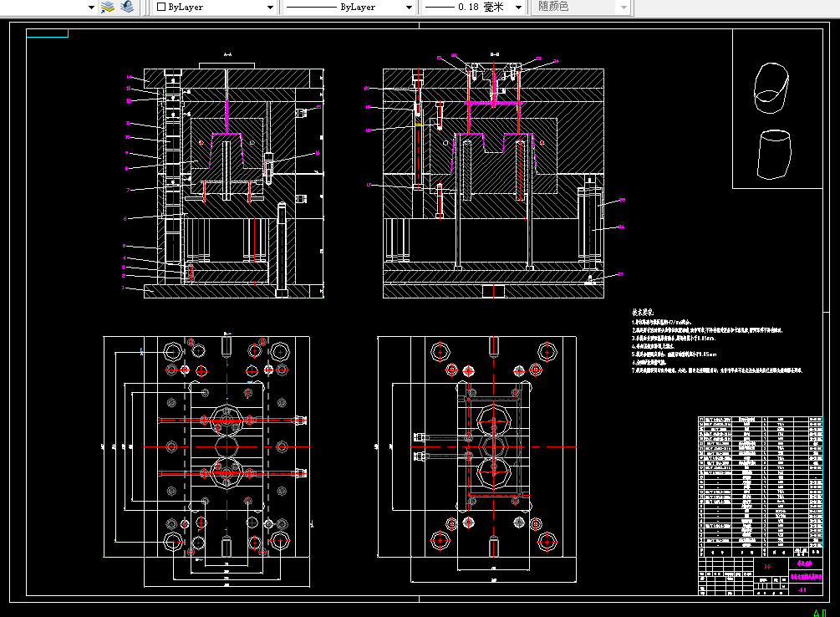840x617 pixels.
Task: Select the 技术要求 heading text
Action: point(643,312)
